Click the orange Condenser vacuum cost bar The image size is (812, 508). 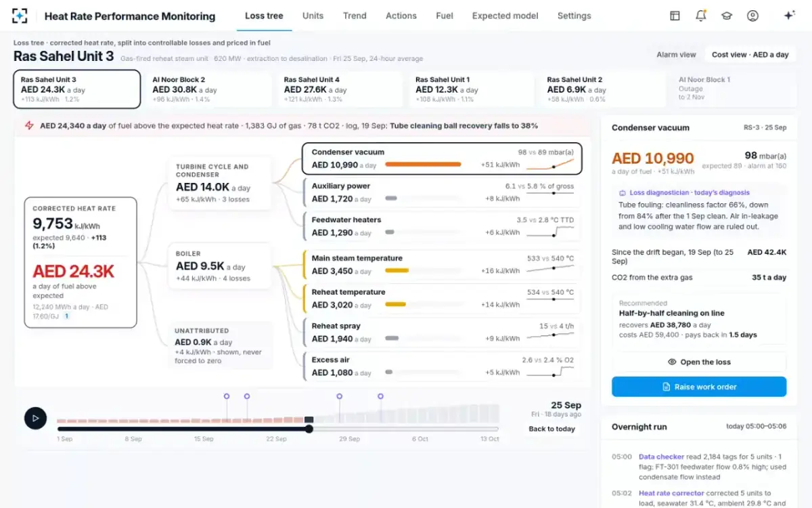[x=423, y=165]
